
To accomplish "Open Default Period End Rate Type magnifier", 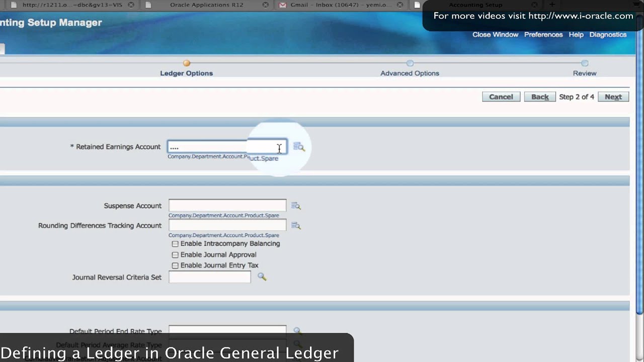I will (297, 331).
